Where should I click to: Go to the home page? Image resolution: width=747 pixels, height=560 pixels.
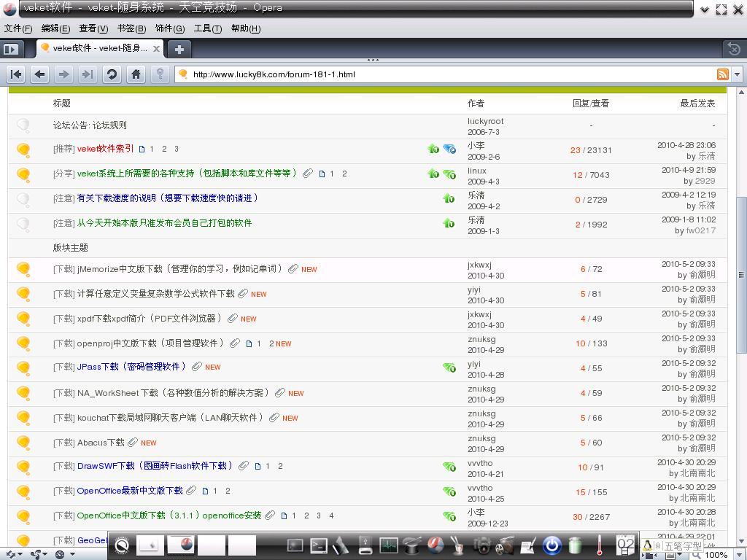[x=136, y=74]
